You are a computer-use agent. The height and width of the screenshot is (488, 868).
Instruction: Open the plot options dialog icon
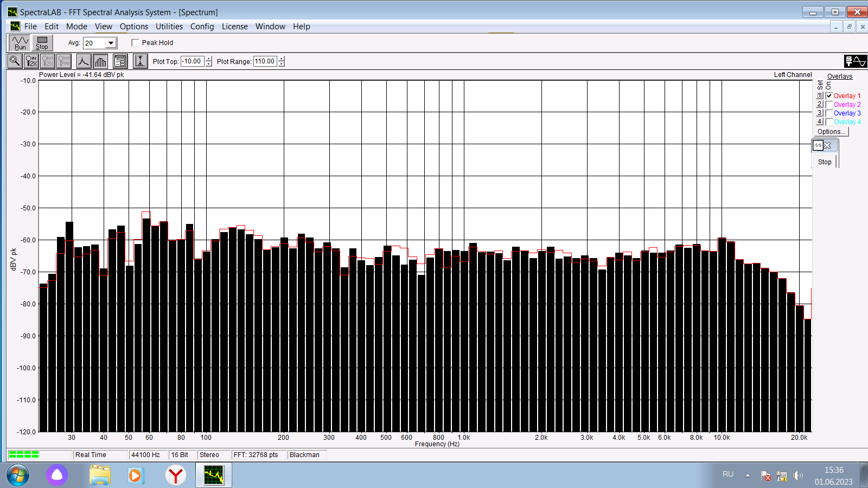120,61
